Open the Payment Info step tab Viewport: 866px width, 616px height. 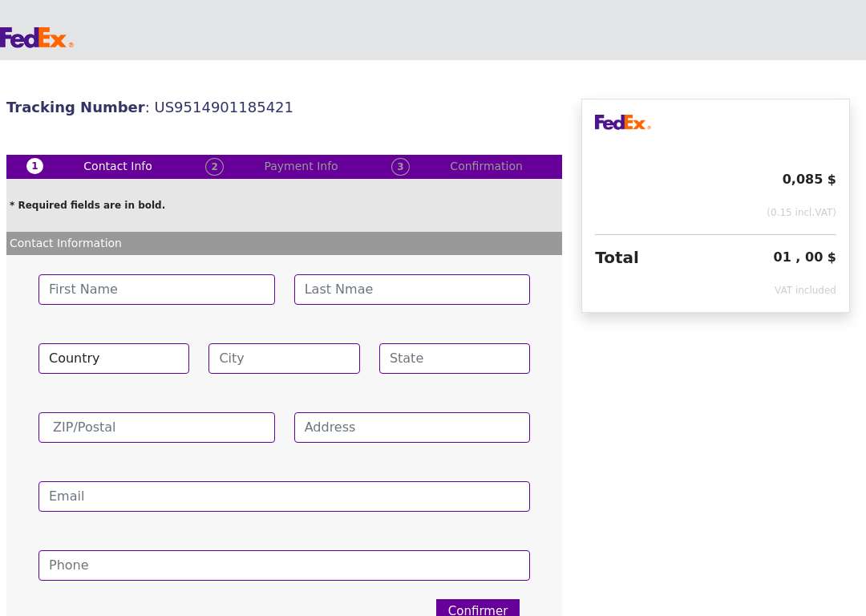click(301, 166)
